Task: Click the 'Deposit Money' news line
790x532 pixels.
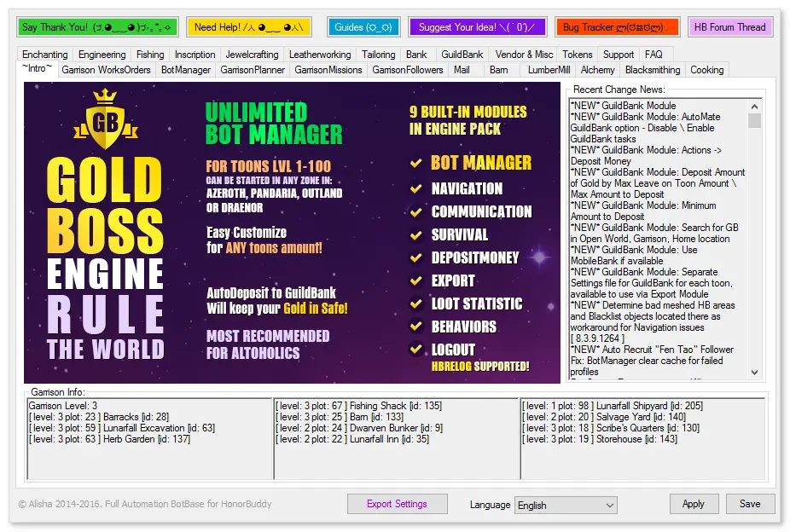Action: (601, 161)
